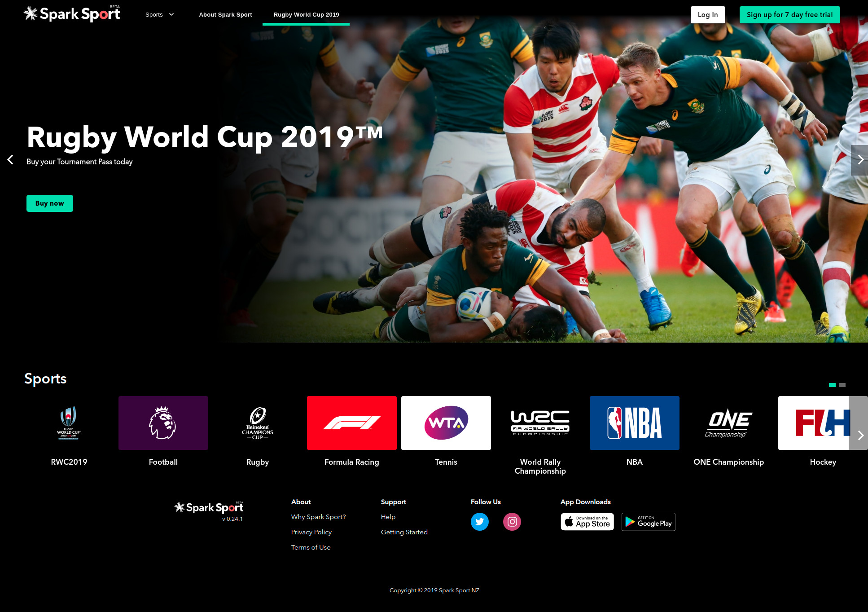
Task: Click the footer Spark Sport logo
Action: (209, 507)
